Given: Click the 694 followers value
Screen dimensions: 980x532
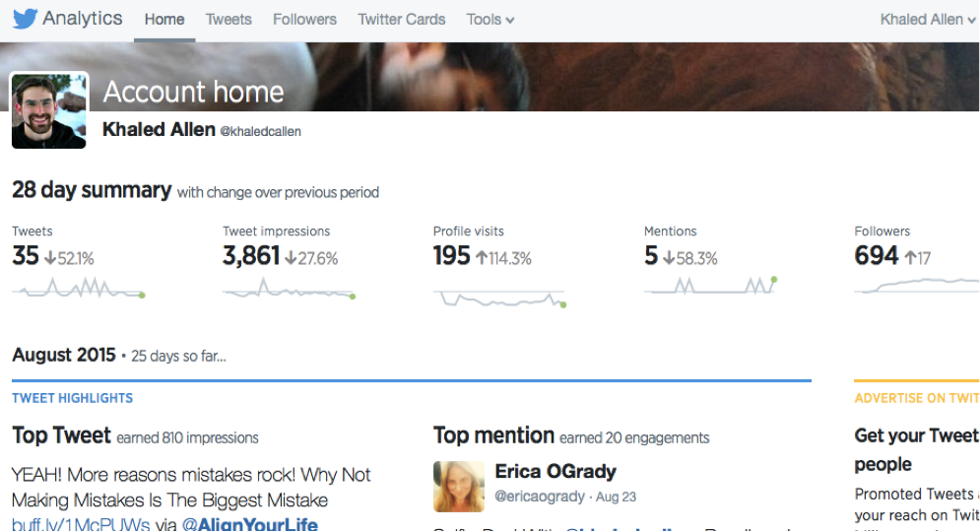Looking at the screenshot, I should pos(877,256).
